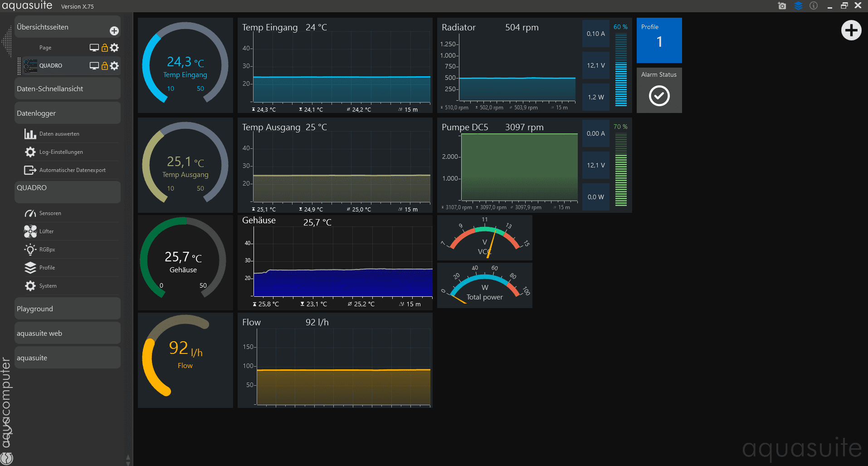Click the Pumpe DC5 3097 rpm reading
The width and height of the screenshot is (868, 466).
[x=524, y=127]
